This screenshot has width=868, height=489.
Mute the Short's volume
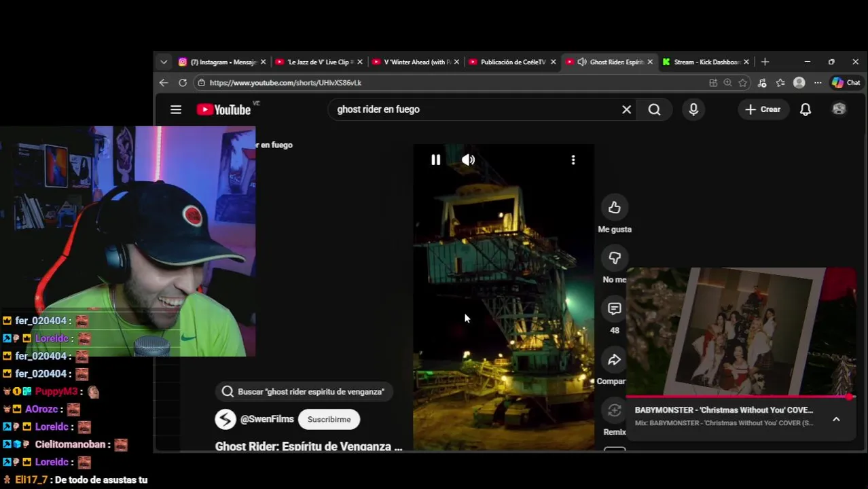pos(468,160)
